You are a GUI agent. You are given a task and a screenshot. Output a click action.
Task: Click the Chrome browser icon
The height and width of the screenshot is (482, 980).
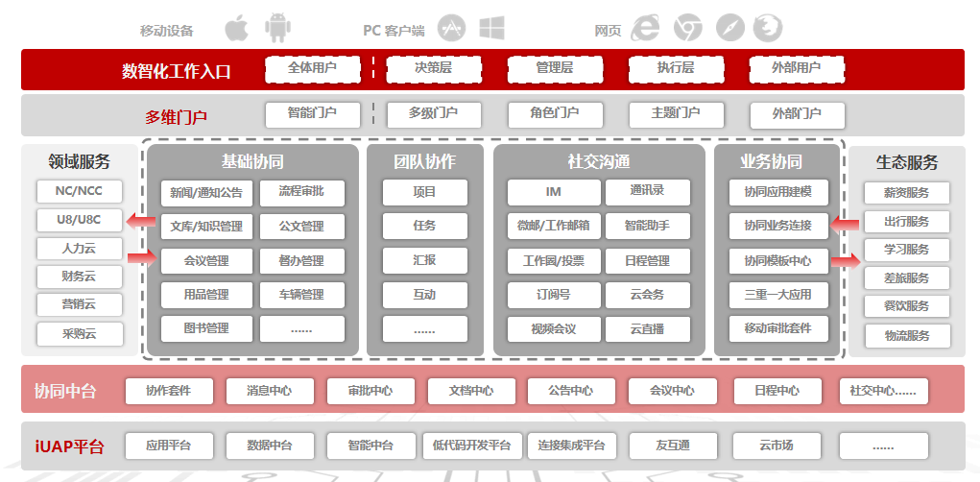(686, 28)
